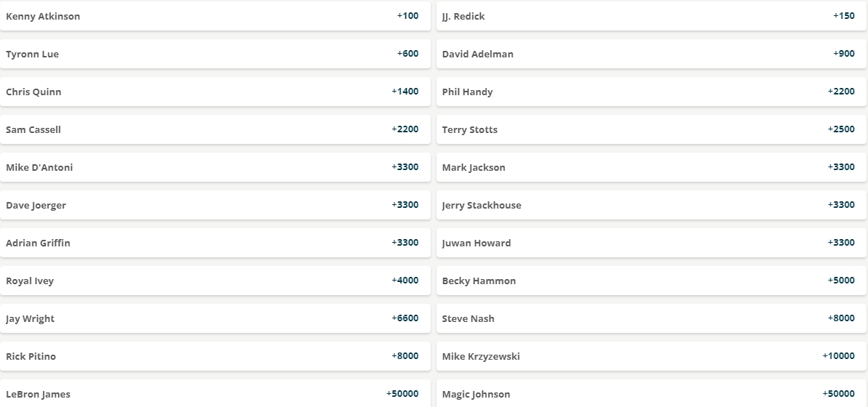Click Royal Ivey +4000 row
This screenshot has width=868, height=407.
click(x=215, y=281)
